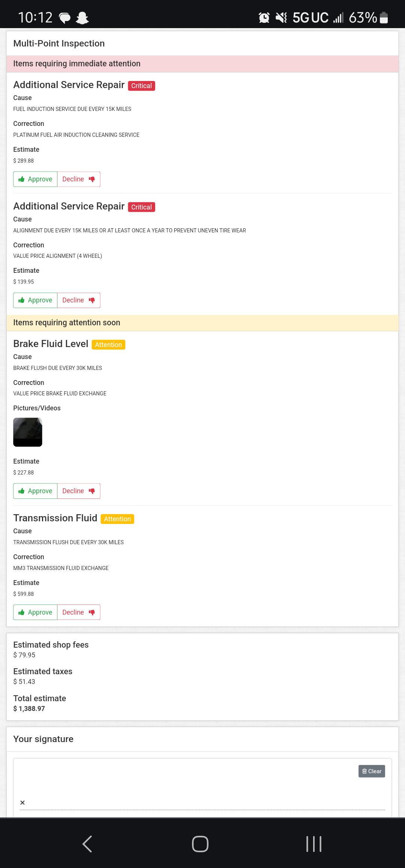Tap the Attention badge on Brake Fluid Level
The width and height of the screenshot is (405, 868).
(108, 345)
